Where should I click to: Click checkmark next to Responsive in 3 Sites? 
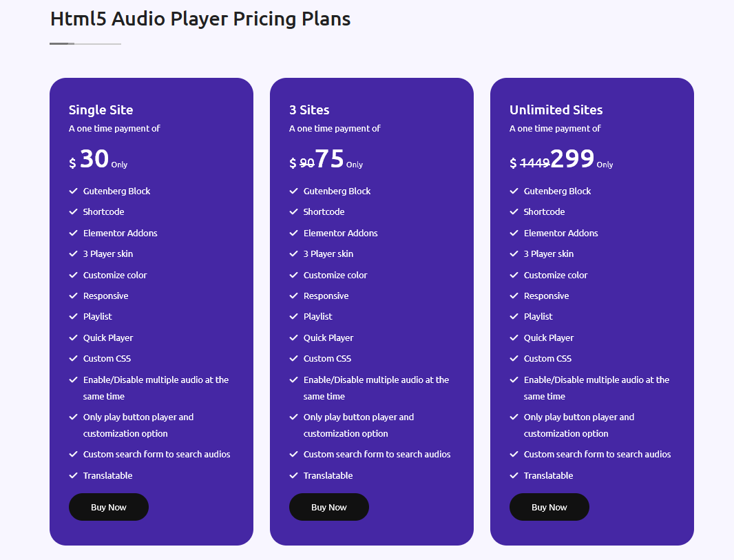pyautogui.click(x=293, y=295)
